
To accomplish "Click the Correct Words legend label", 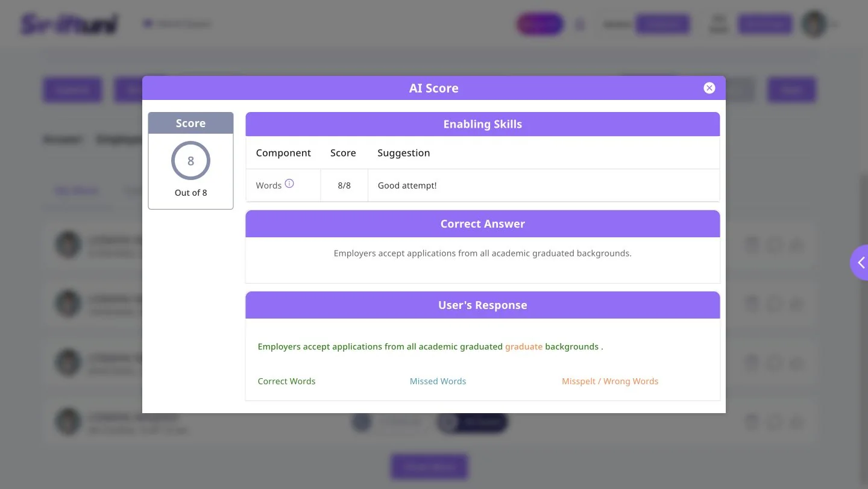I will (x=286, y=381).
